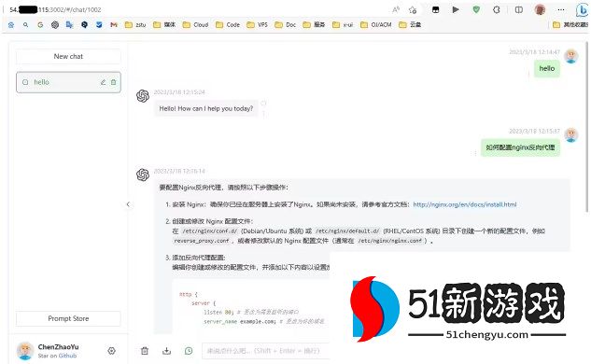Select the 'hello' chat in sidebar
Viewport: 591px width, 364px height.
click(x=68, y=82)
